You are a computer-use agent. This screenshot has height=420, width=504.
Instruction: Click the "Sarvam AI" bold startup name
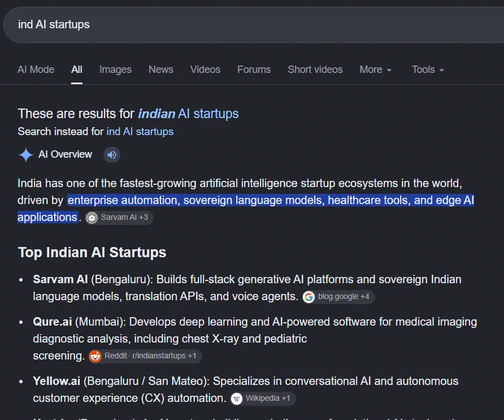[60, 279]
